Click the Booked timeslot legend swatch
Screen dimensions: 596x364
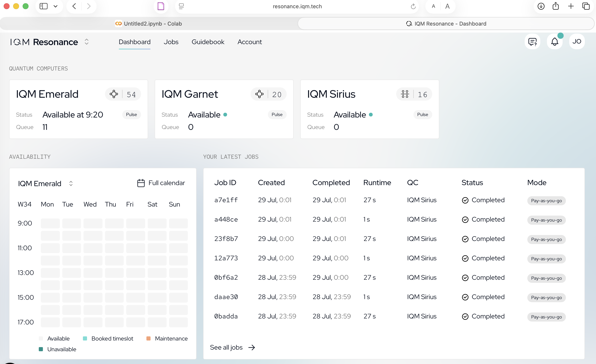[85, 338]
